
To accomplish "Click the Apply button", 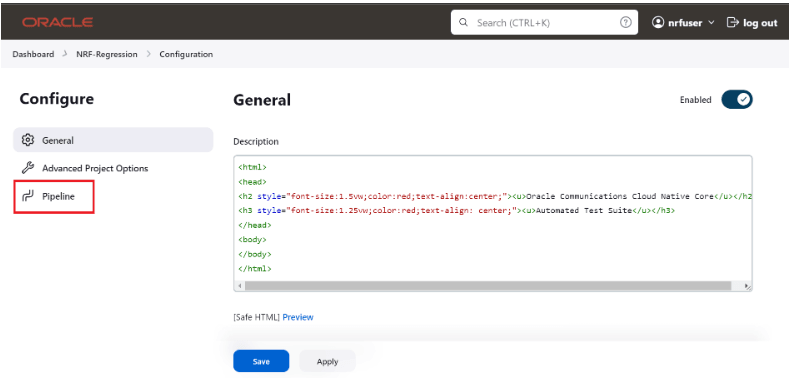I will tap(327, 361).
